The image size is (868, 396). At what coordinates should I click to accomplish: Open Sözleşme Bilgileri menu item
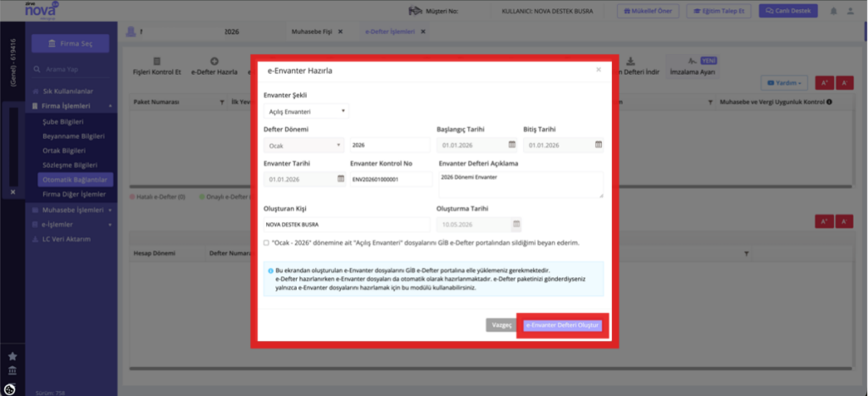tap(70, 165)
